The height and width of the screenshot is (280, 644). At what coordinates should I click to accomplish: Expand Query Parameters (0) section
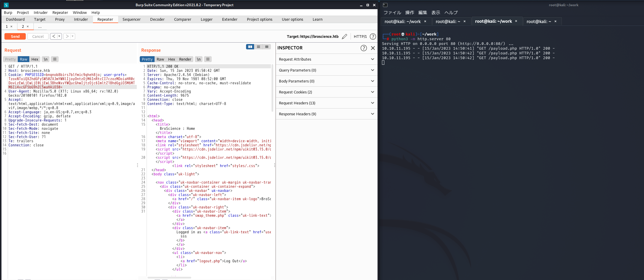pyautogui.click(x=327, y=70)
